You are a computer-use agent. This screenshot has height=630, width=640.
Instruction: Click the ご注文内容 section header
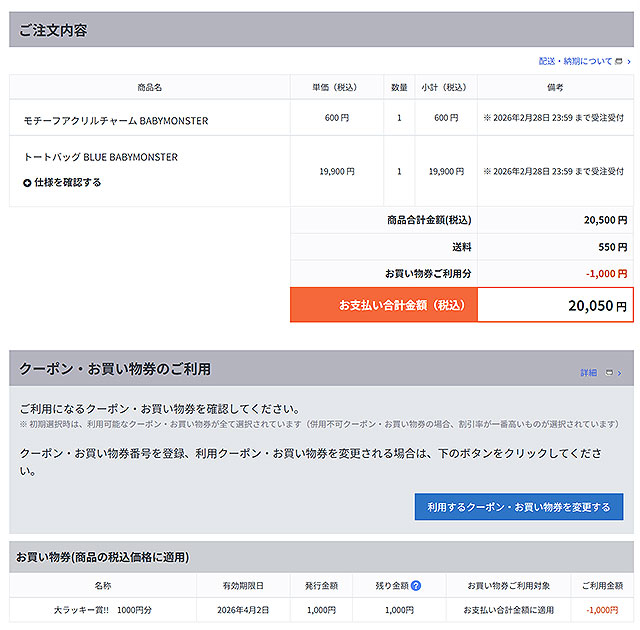[54, 30]
